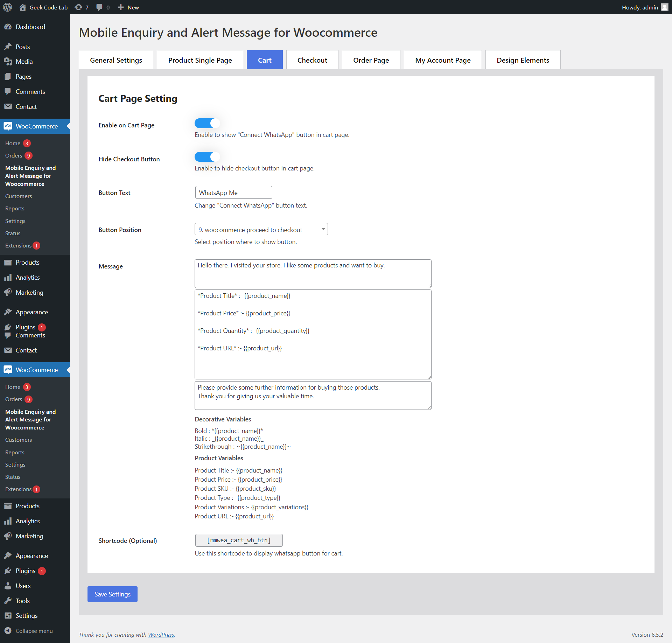
Task: Click the plus icon beside New
Action: click(121, 7)
